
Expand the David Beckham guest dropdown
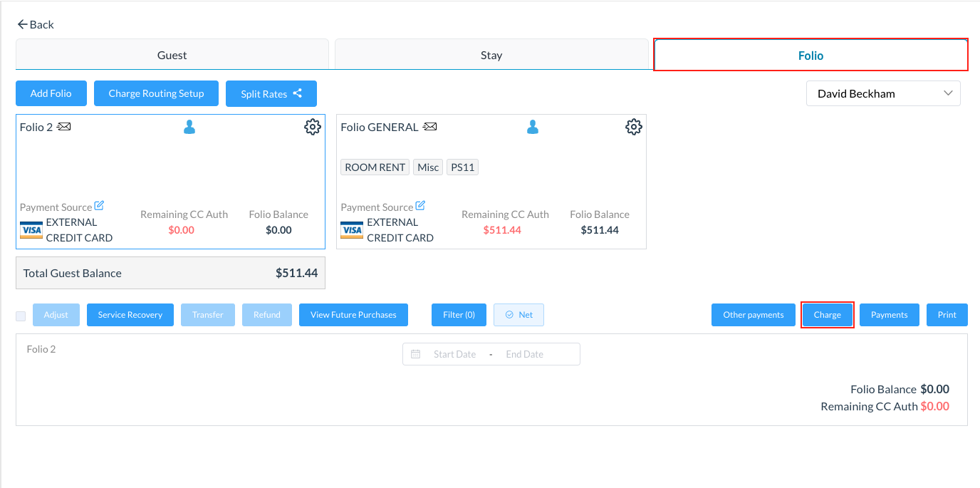pyautogui.click(x=883, y=93)
